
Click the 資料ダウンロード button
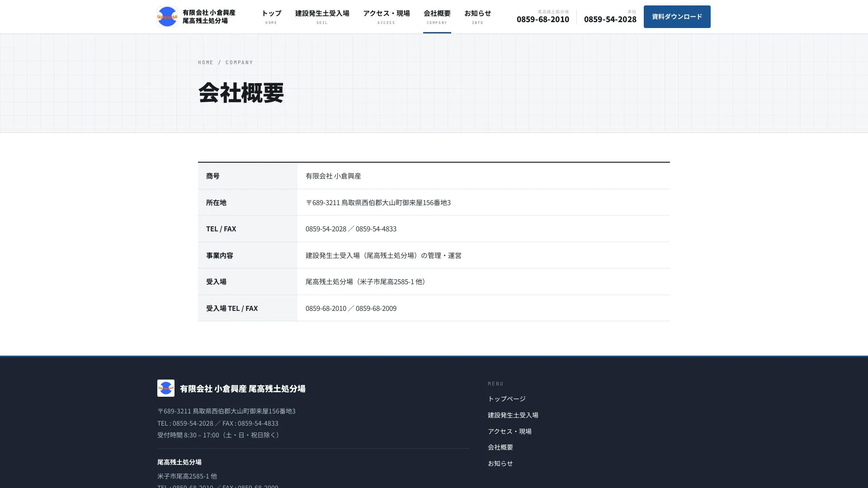677,17
